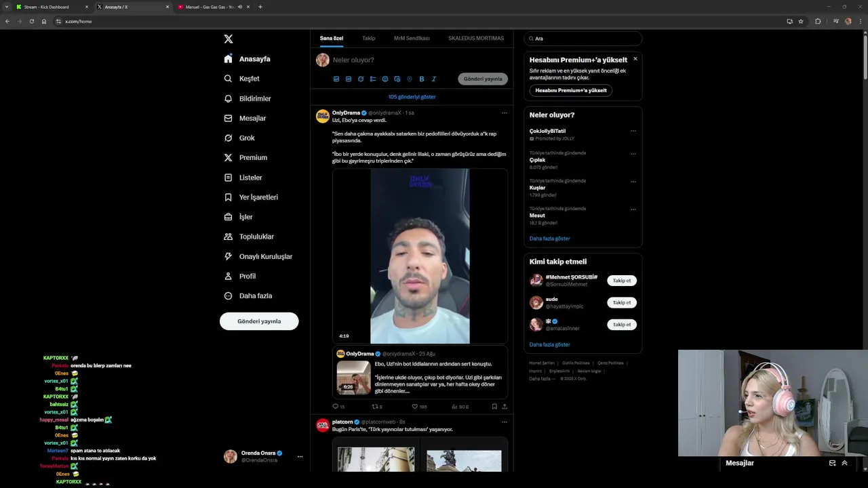Open new message icon in Mesajlar drawer

click(832, 463)
